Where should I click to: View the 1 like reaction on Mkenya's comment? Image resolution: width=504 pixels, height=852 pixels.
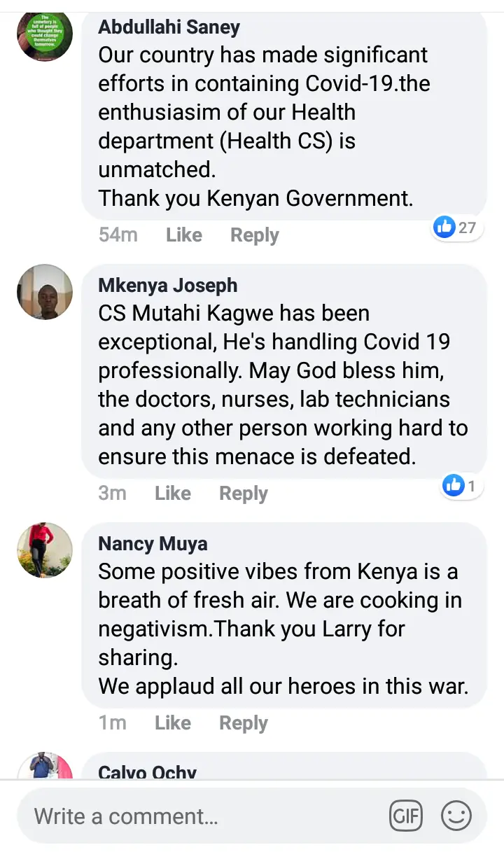pos(461,484)
